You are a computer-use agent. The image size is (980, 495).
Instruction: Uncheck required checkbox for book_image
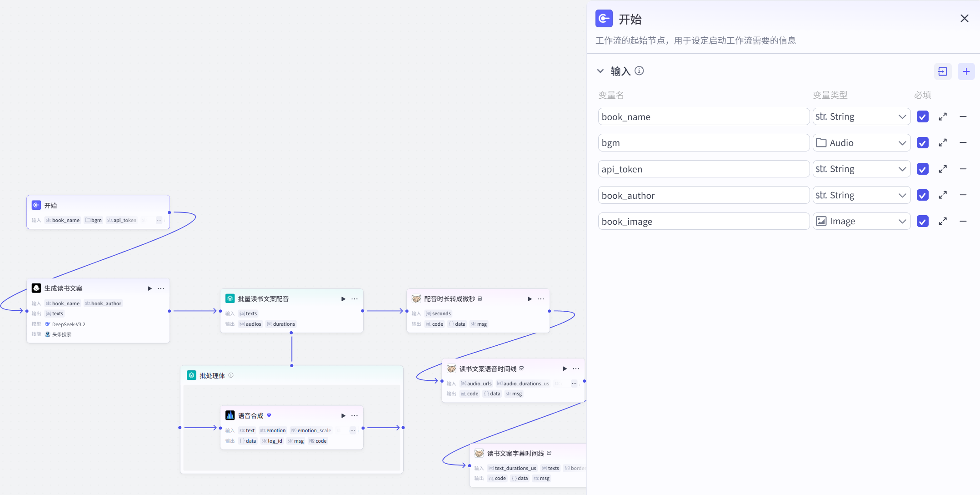pyautogui.click(x=923, y=222)
